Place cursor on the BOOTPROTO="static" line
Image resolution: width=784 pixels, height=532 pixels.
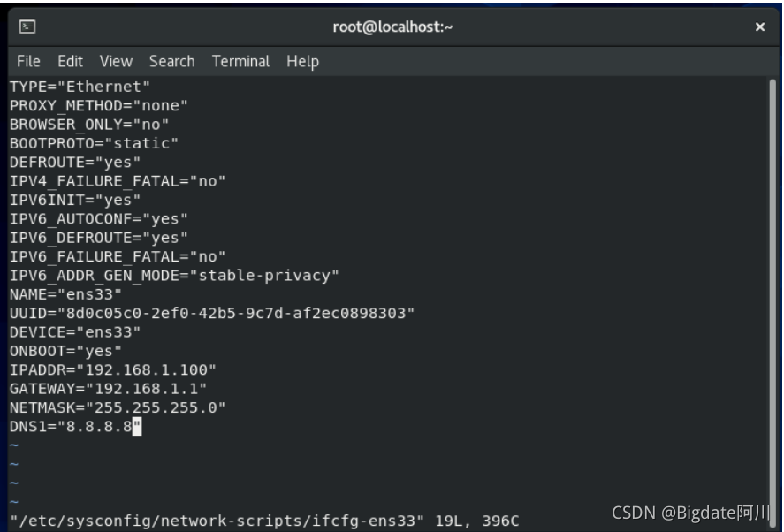point(94,143)
